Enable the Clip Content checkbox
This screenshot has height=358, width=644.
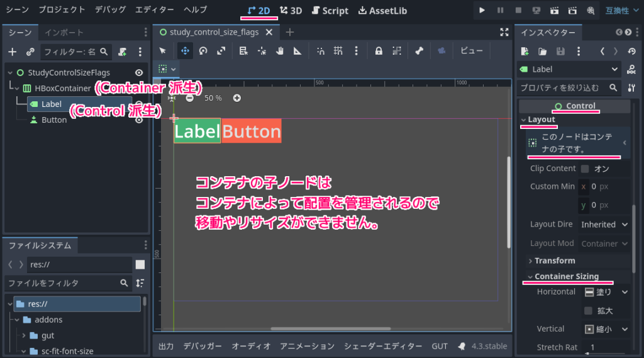tap(585, 169)
